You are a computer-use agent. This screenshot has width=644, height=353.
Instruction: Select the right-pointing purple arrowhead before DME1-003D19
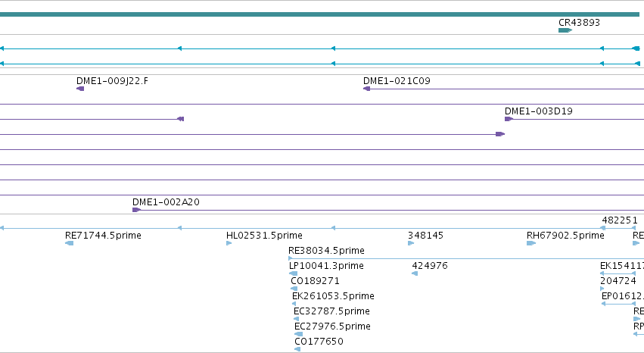500,134
